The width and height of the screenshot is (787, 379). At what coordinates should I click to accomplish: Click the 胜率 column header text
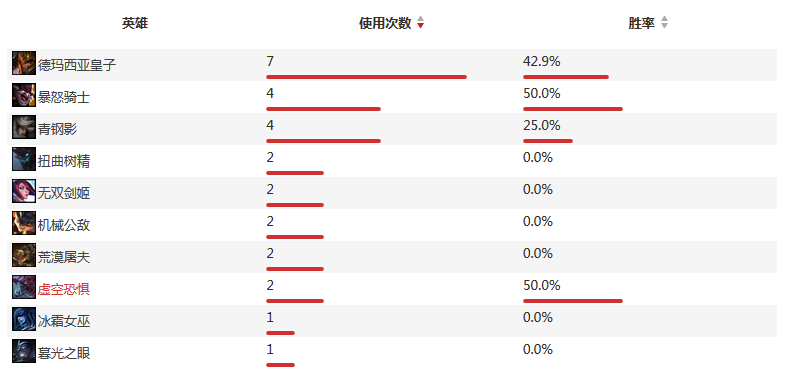641,23
